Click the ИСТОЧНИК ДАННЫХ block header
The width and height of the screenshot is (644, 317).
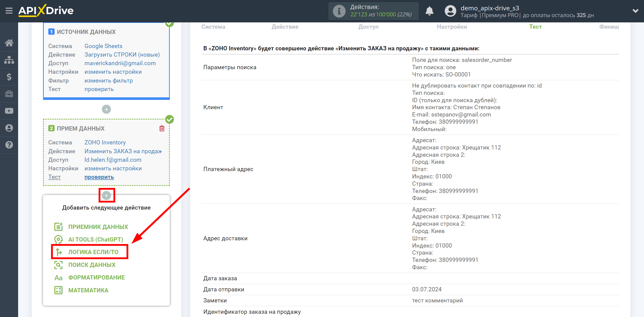[x=86, y=32]
